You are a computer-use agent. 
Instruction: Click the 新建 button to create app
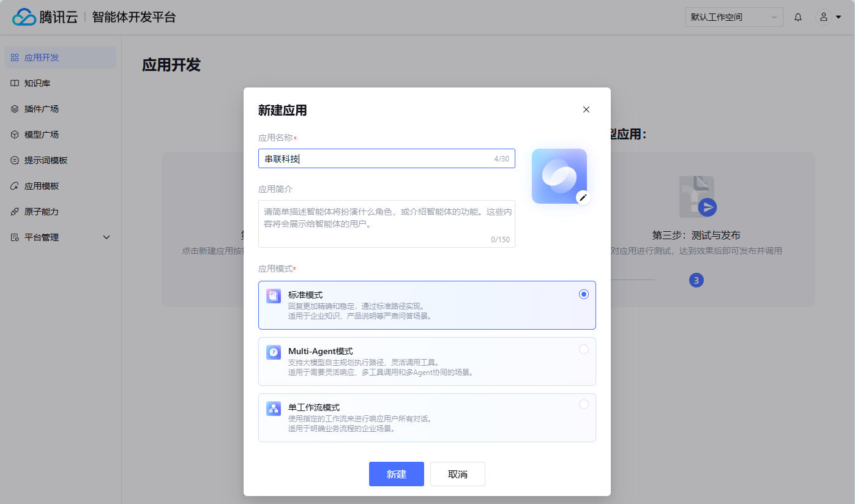click(396, 474)
